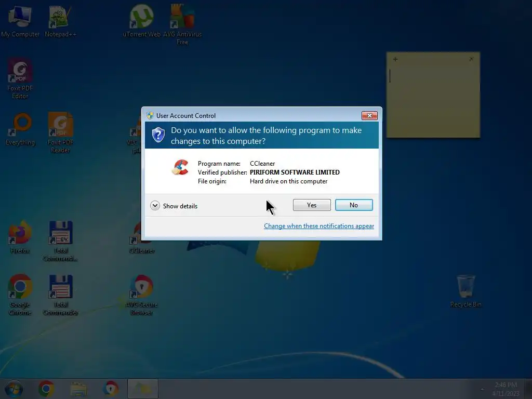Open the Windows Start menu
The width and height of the screenshot is (532, 399).
coord(14,389)
